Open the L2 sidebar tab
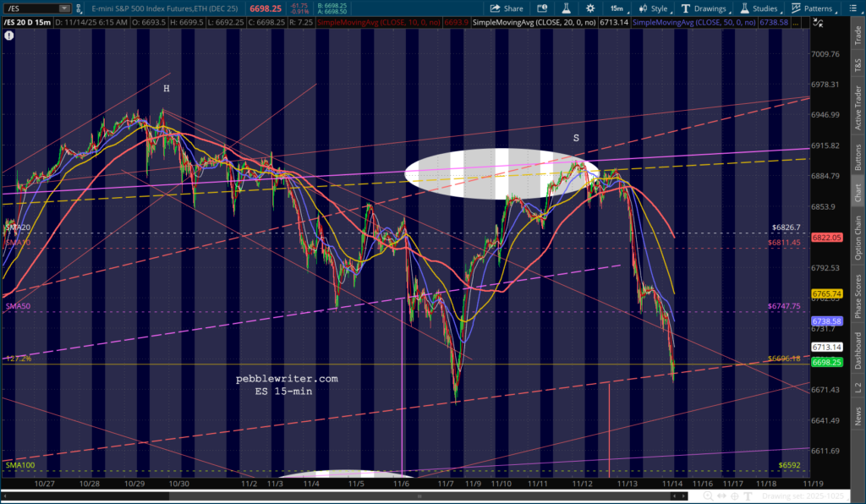Screen dimensions: 866x504 pyautogui.click(x=858, y=388)
